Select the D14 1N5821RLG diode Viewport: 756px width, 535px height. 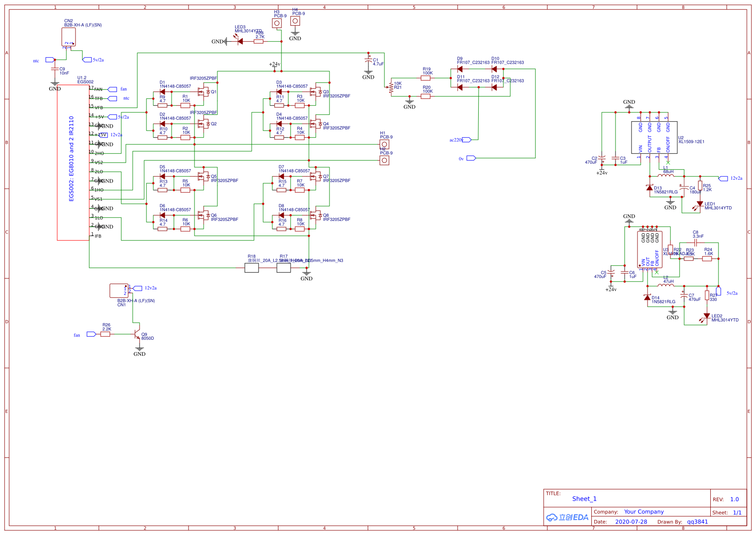click(647, 297)
